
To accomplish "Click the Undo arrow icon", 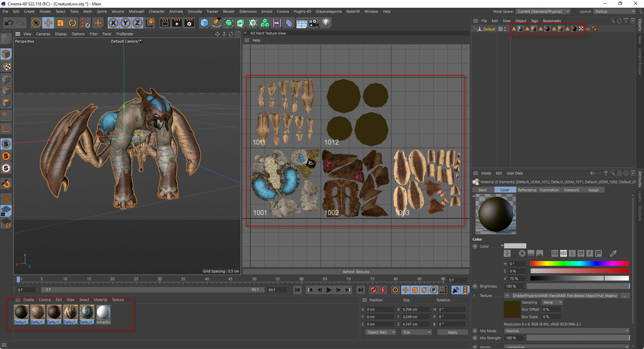I will pos(8,23).
